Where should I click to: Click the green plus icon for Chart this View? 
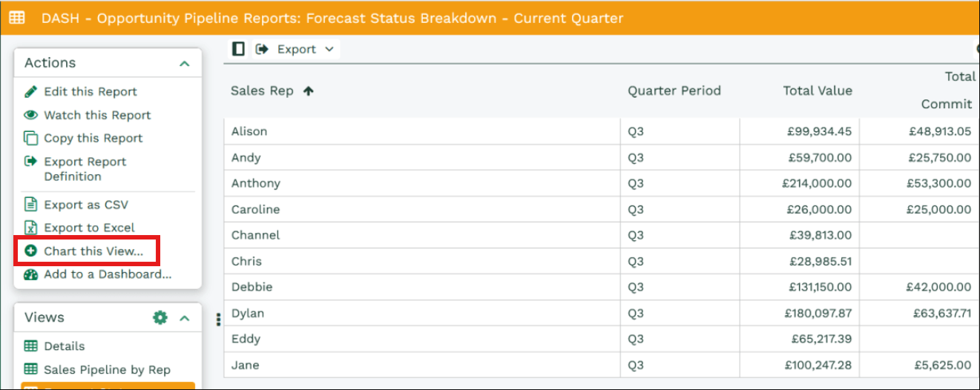tap(30, 251)
